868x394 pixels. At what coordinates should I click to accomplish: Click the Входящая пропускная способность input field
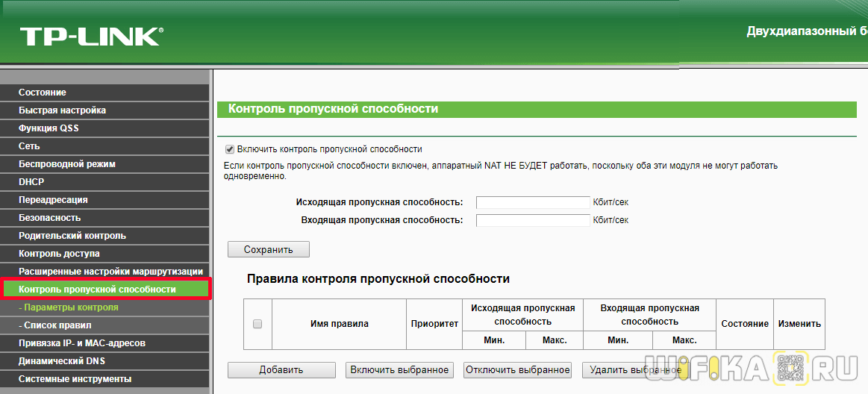(533, 220)
